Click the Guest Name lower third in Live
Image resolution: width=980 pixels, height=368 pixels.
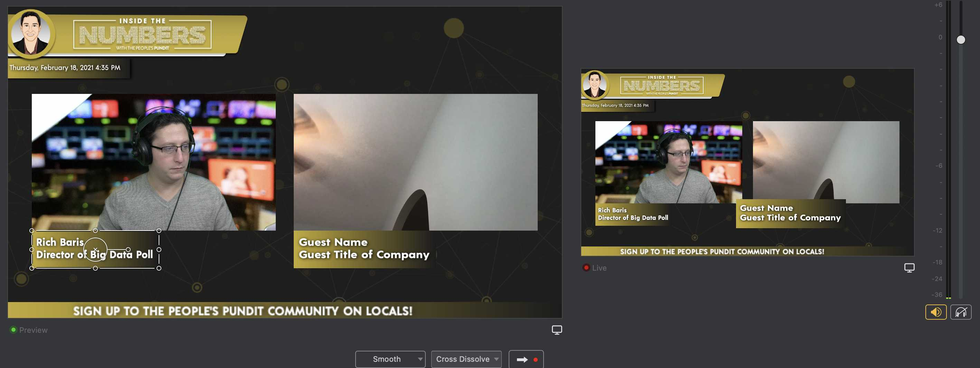pyautogui.click(x=791, y=213)
